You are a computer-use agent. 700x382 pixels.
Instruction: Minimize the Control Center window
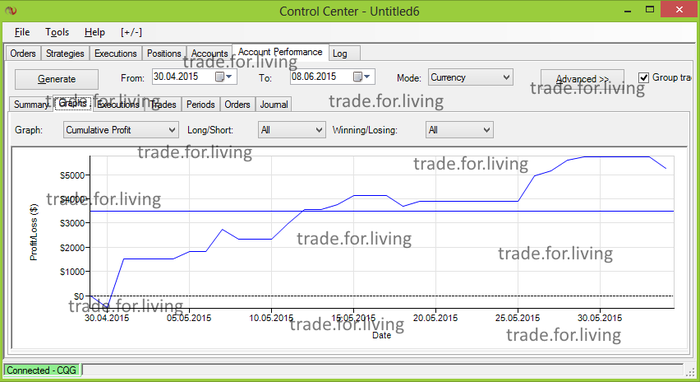pyautogui.click(x=627, y=10)
